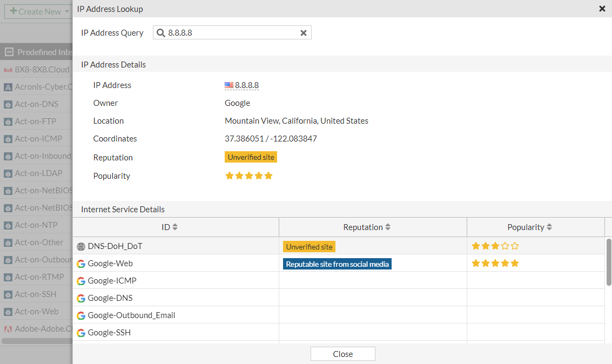Click the globe icon for DNS-DoH_DoT

81,246
